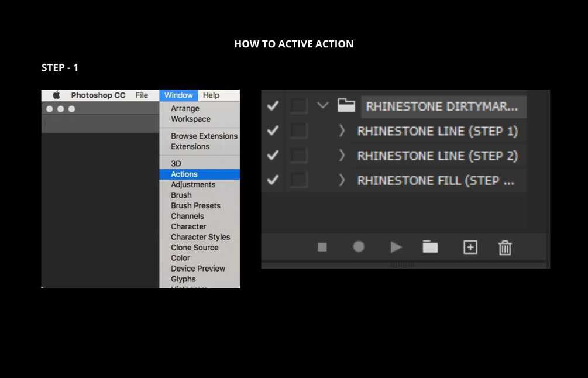This screenshot has width=588, height=378.
Task: Collapse the RHINESTONE DIRTYMAR action set
Action: (322, 105)
